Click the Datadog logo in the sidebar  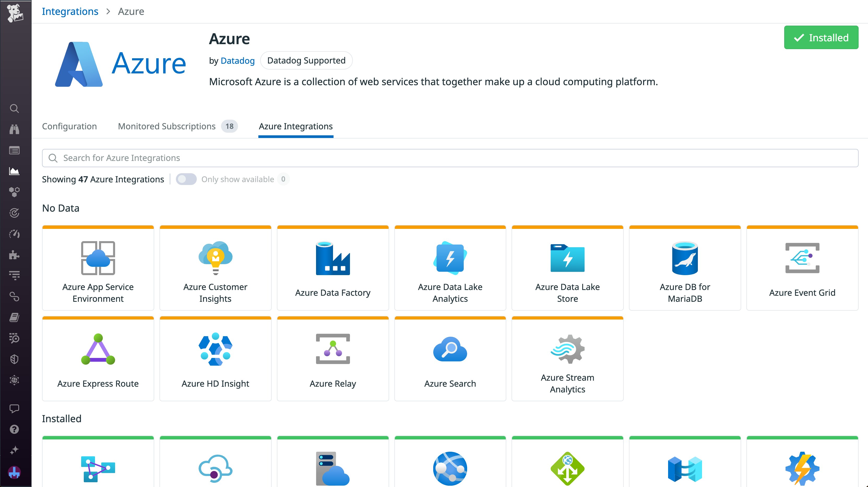[15, 13]
